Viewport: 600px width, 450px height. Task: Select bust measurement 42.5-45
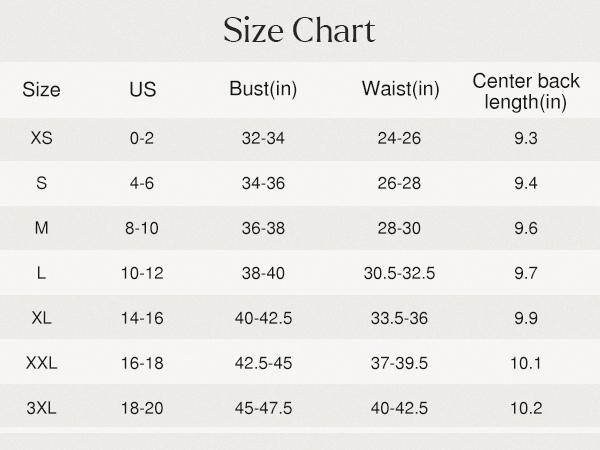pyautogui.click(x=263, y=363)
